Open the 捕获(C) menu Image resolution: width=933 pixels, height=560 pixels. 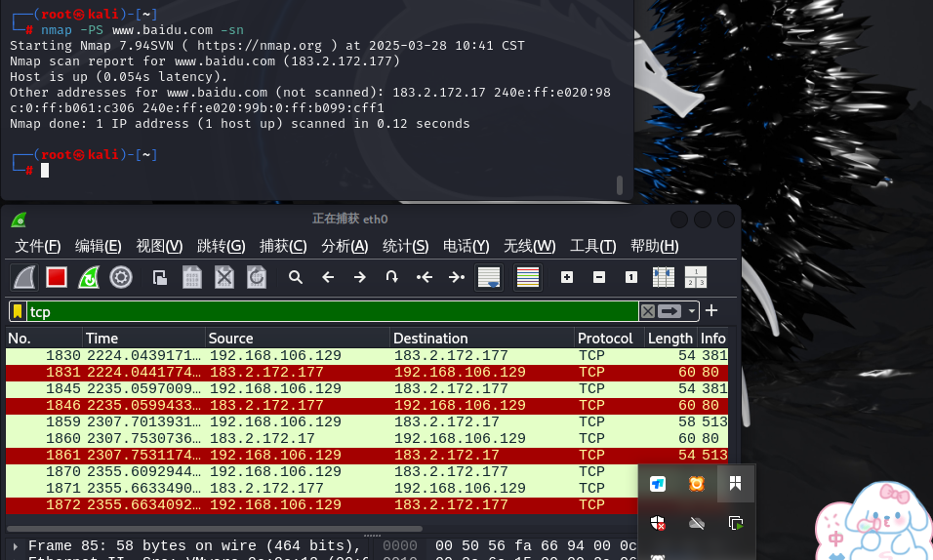point(283,246)
